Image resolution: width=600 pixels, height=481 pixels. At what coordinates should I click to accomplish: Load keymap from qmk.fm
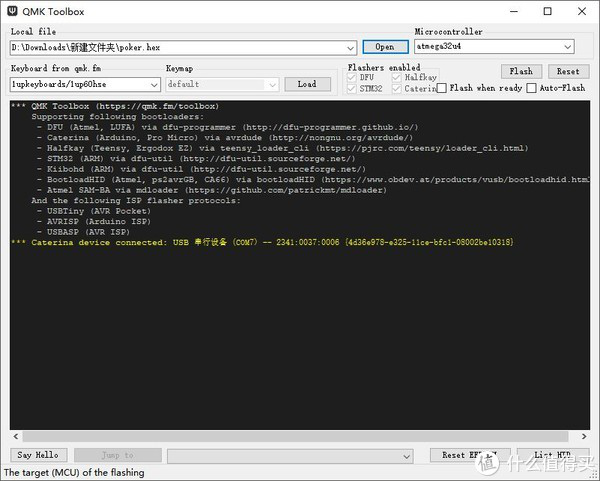click(307, 84)
